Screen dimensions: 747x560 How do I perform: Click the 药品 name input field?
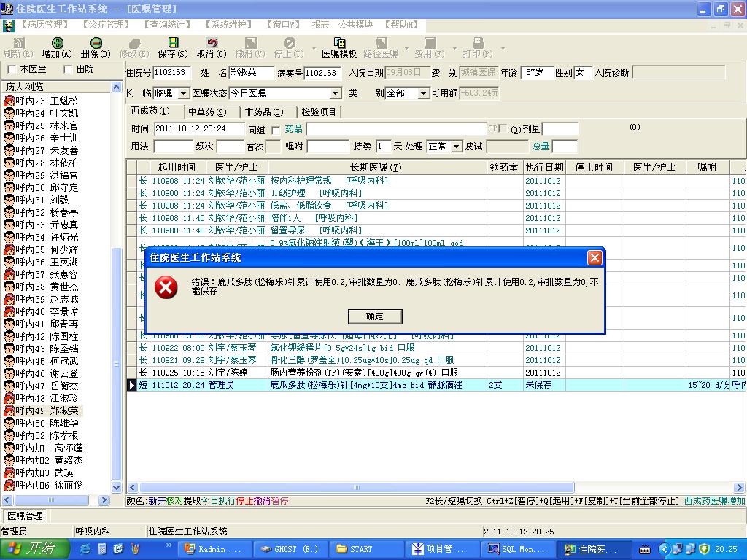(396, 129)
